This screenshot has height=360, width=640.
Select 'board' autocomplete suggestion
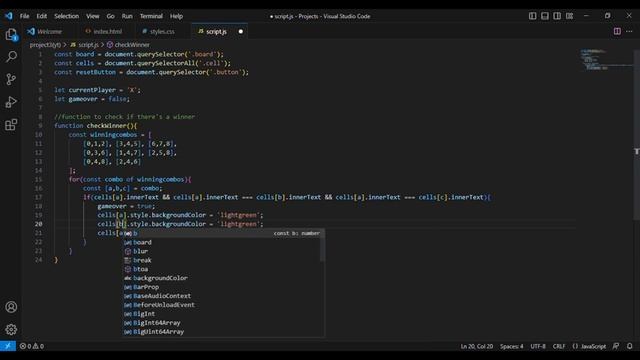[x=223, y=242]
